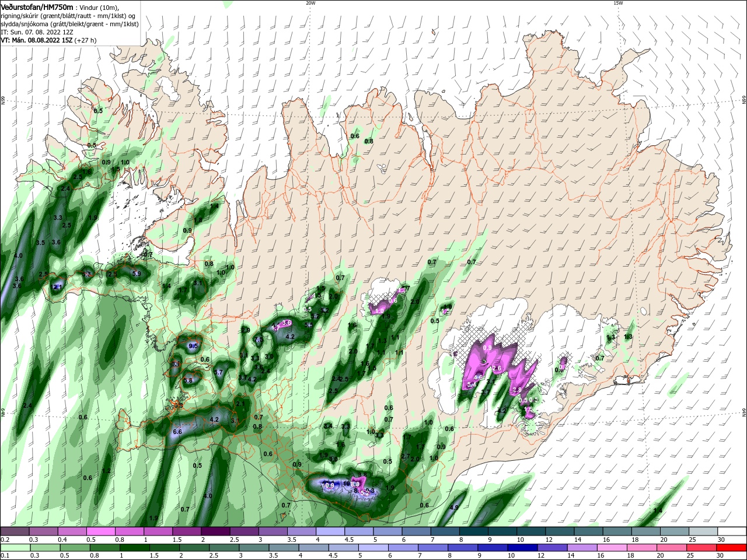Click the bright pink snow swatch between 0.5 and 0.8

(100, 531)
